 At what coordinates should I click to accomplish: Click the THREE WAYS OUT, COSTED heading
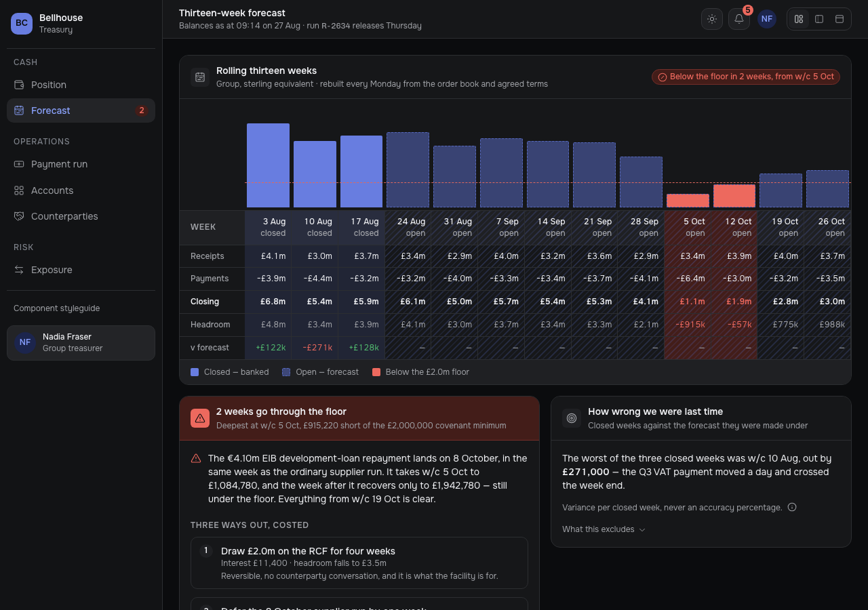click(x=250, y=525)
